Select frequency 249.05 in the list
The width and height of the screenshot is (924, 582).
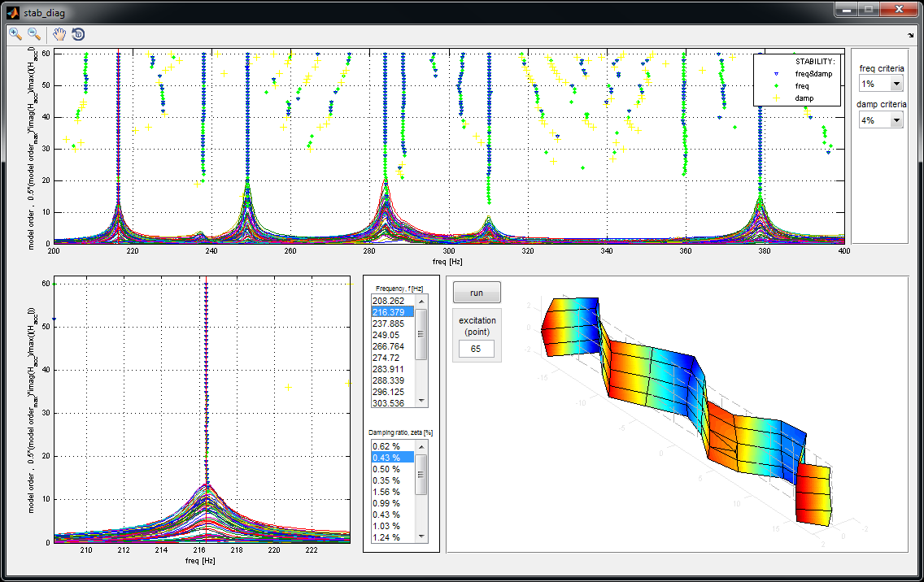click(393, 335)
